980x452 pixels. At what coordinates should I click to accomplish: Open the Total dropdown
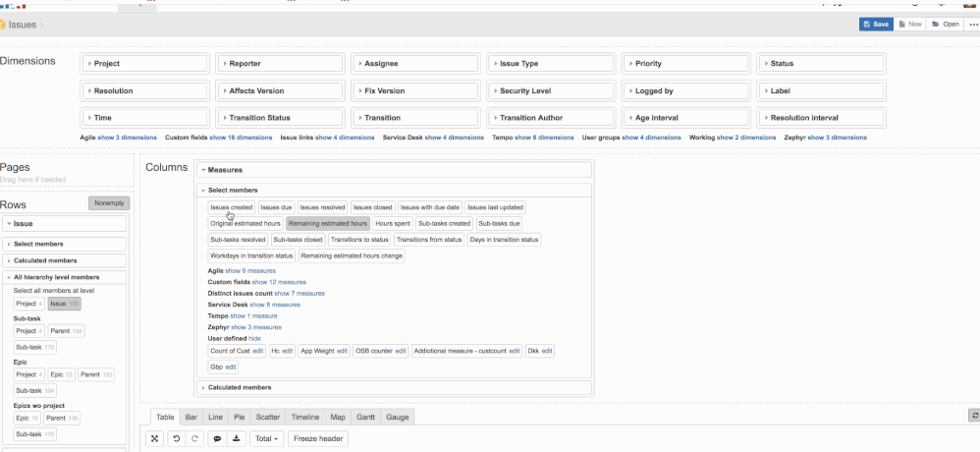pyautogui.click(x=266, y=439)
